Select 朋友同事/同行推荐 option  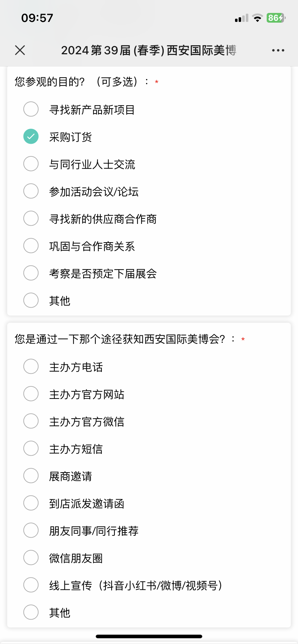(31, 530)
